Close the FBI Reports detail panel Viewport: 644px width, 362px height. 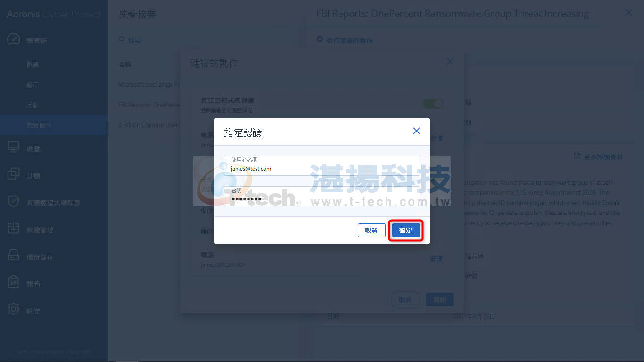pyautogui.click(x=628, y=13)
